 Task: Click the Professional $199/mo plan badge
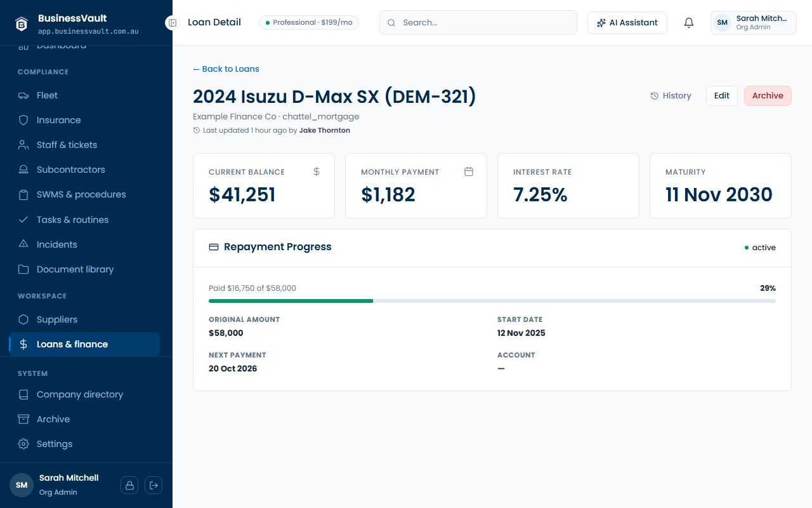pos(309,23)
